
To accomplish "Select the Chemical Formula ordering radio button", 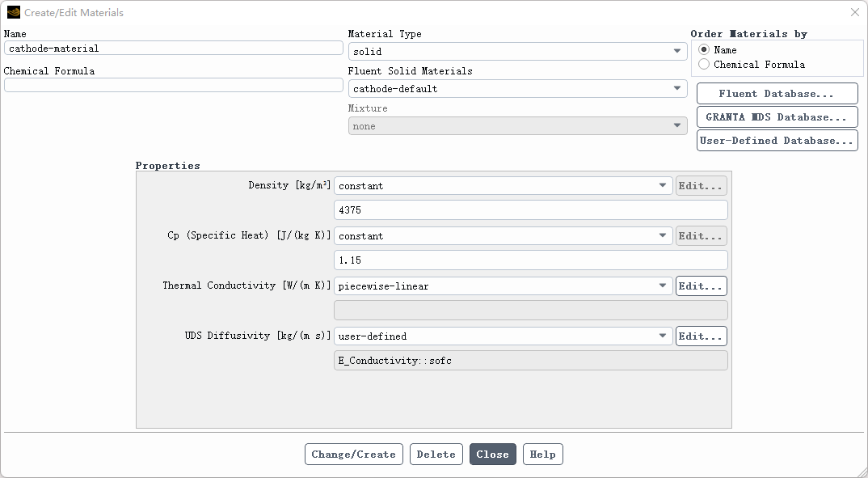I will [x=704, y=64].
